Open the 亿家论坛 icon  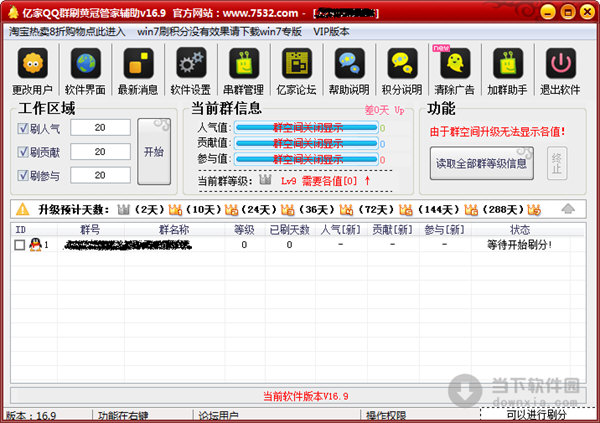[297, 64]
